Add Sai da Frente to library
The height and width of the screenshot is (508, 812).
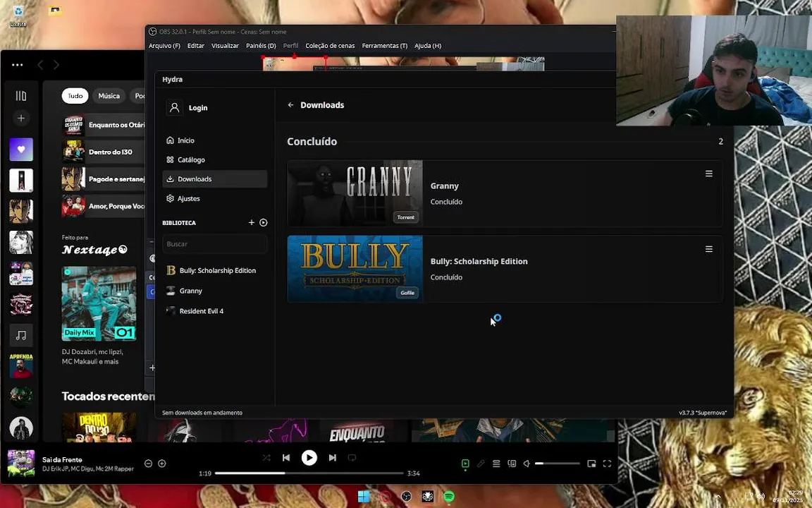pyautogui.click(x=162, y=464)
